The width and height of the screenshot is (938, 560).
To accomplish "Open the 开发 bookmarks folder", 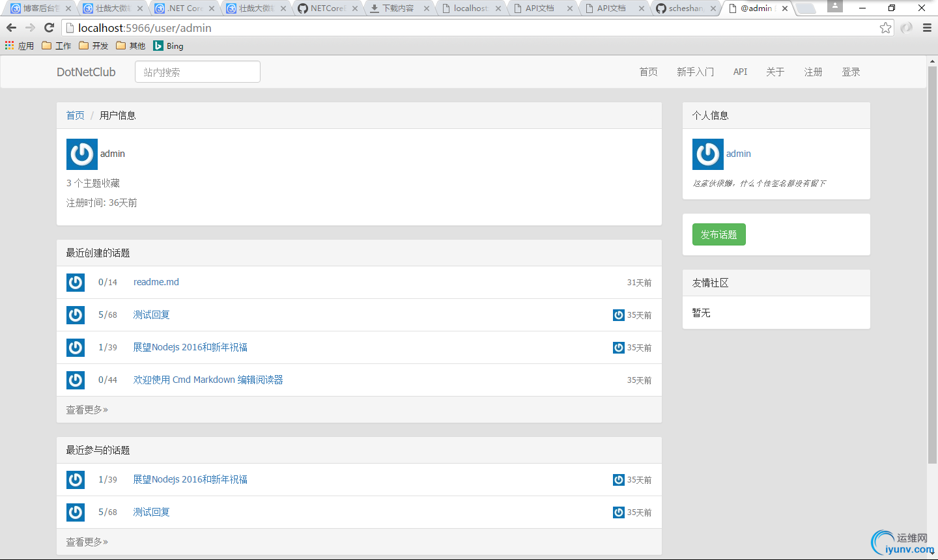I will [x=94, y=46].
